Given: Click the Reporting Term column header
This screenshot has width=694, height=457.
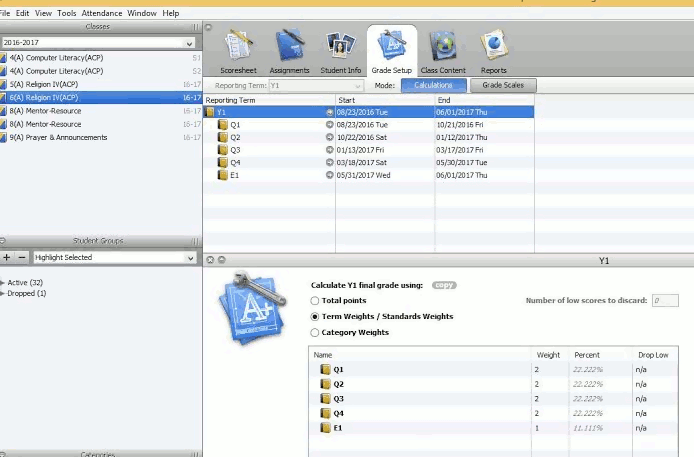Looking at the screenshot, I should (x=269, y=100).
